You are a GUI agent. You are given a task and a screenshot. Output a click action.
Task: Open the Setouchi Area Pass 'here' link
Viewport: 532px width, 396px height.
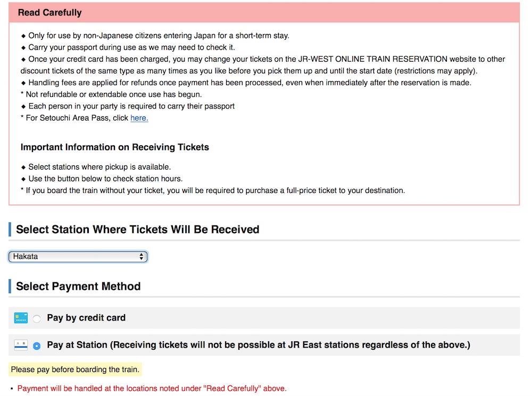tap(139, 118)
